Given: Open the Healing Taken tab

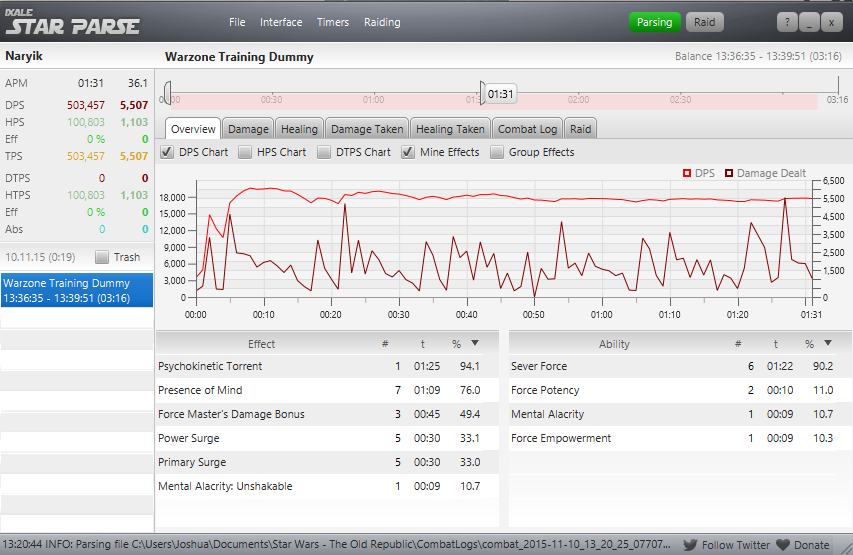Looking at the screenshot, I should point(450,129).
